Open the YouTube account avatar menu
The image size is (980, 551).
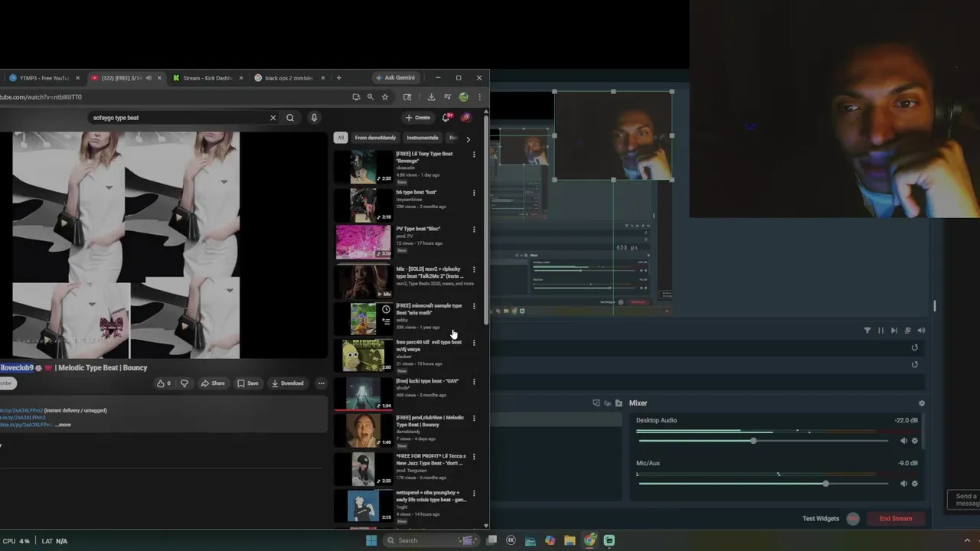(465, 118)
